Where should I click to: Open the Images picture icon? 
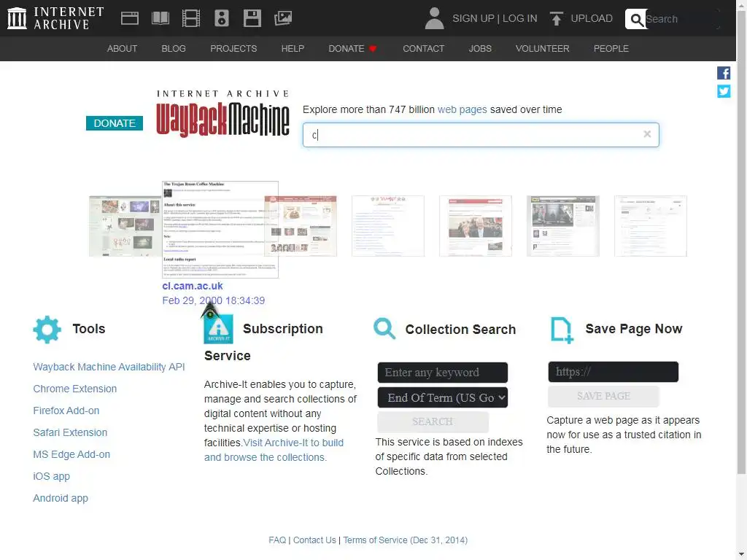coord(283,18)
